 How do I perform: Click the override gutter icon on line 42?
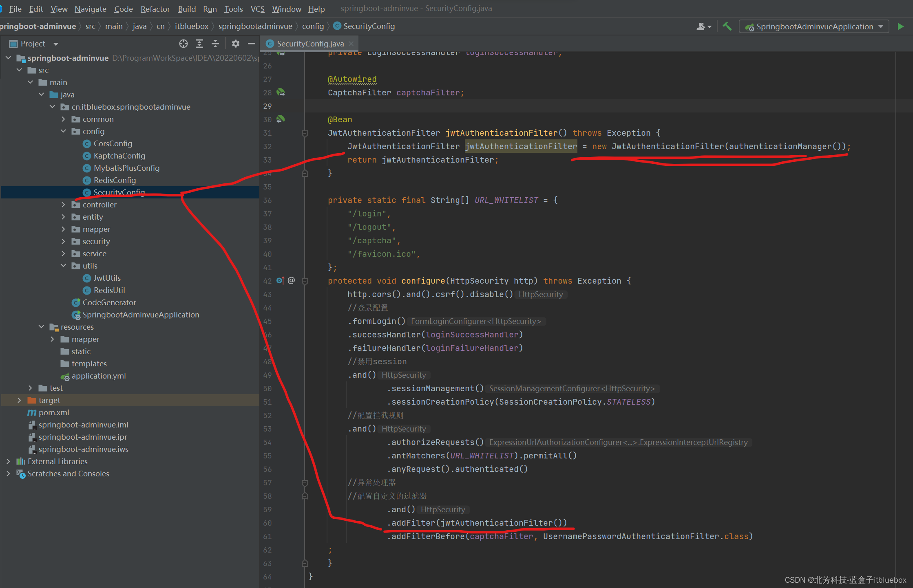(x=280, y=280)
